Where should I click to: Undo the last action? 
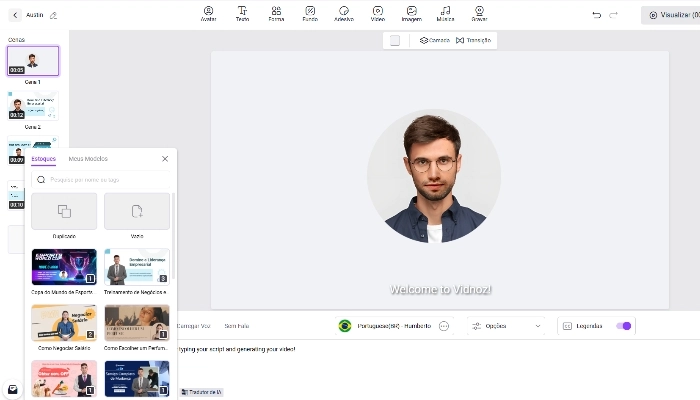point(596,15)
